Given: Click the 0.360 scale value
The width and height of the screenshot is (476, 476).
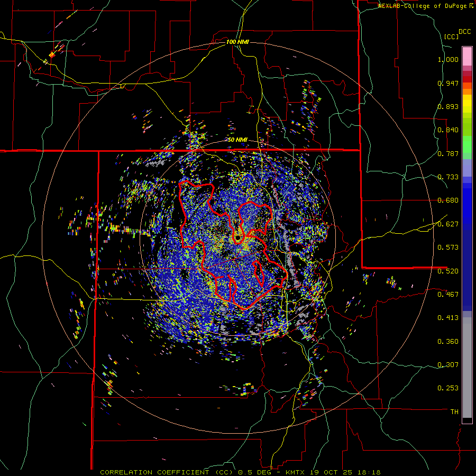Looking at the screenshot, I should tap(448, 342).
